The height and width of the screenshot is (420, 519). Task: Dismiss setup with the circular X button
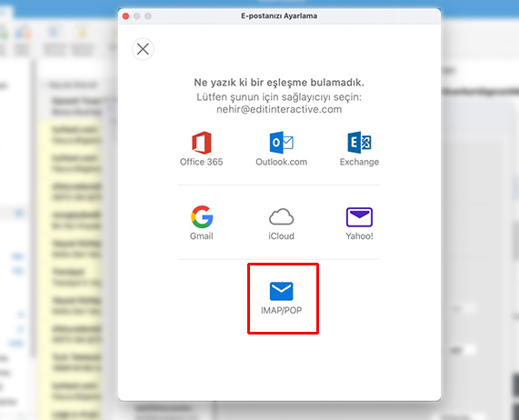tap(143, 49)
